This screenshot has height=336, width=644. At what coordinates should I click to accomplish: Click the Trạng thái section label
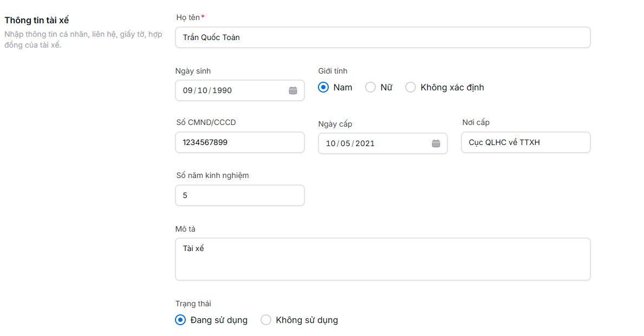click(x=193, y=304)
